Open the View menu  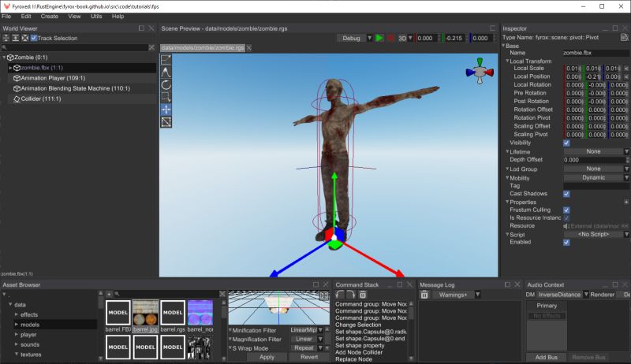(74, 16)
